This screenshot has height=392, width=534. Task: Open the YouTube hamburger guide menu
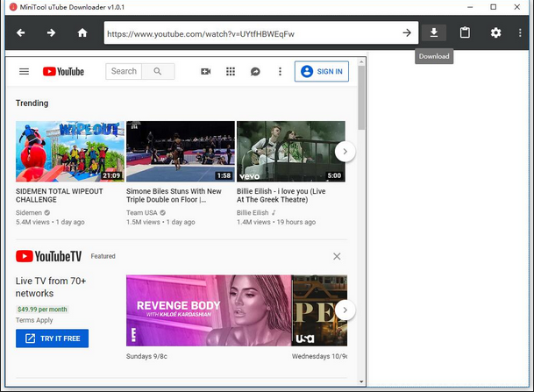[24, 72]
